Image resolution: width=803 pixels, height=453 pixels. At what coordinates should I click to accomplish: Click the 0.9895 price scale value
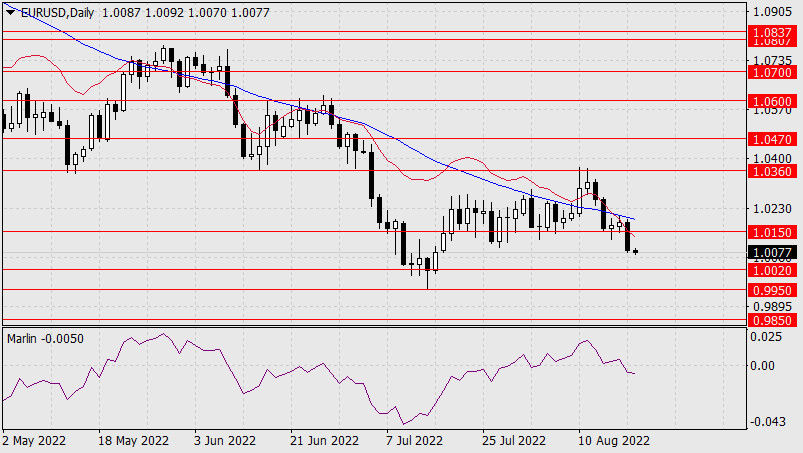[772, 307]
